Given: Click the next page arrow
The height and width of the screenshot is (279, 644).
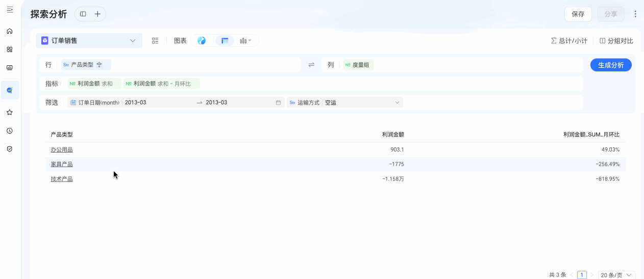Looking at the screenshot, I should pos(592,275).
